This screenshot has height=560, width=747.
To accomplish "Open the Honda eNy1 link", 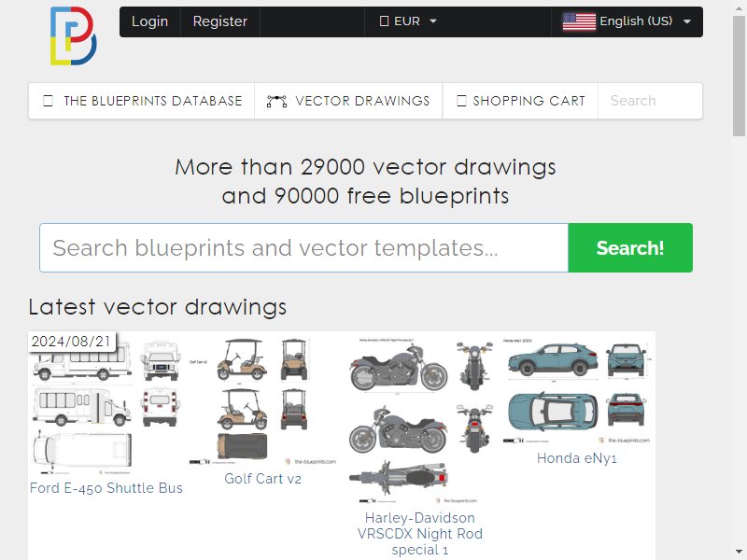I will tap(576, 458).
